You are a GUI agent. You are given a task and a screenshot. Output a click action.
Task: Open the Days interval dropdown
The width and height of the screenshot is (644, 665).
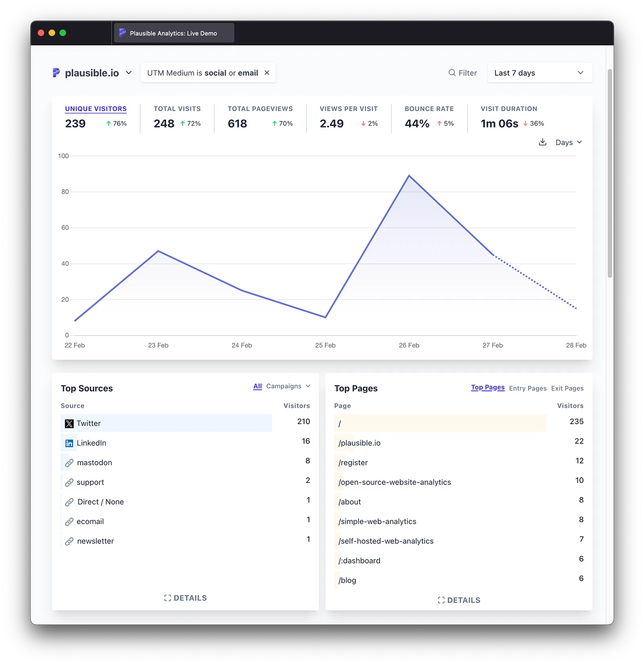pyautogui.click(x=569, y=143)
